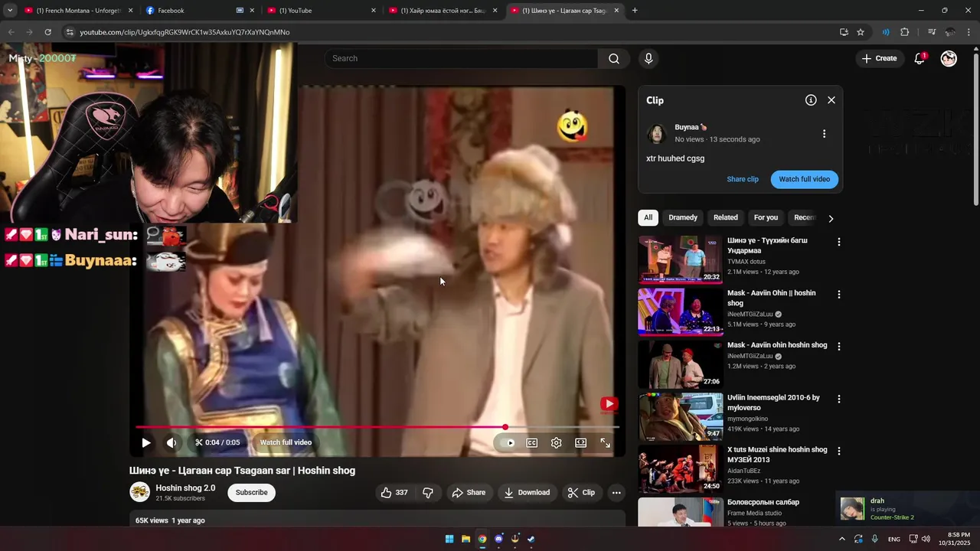Image resolution: width=980 pixels, height=551 pixels.
Task: Open Hoshin shog 2.0 channel name link
Action: [185, 488]
